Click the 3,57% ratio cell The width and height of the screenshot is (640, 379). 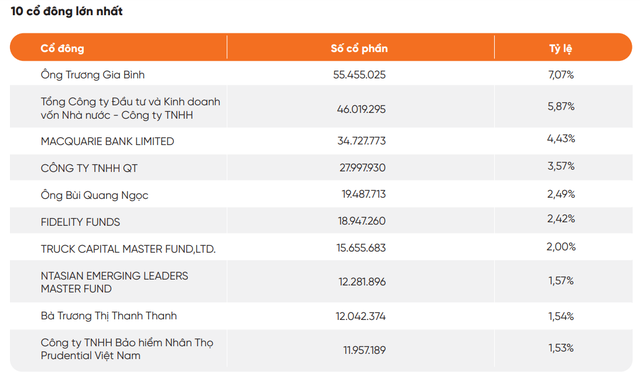561,166
